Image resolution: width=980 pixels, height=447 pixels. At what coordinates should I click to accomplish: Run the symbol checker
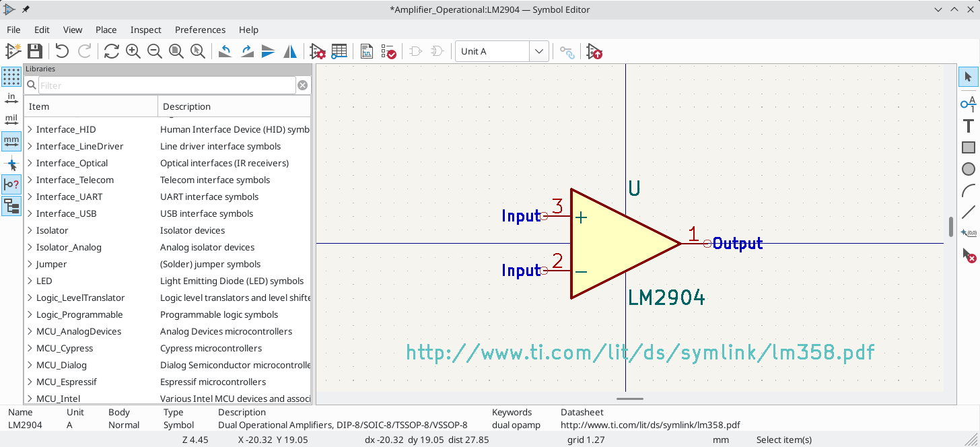(389, 51)
